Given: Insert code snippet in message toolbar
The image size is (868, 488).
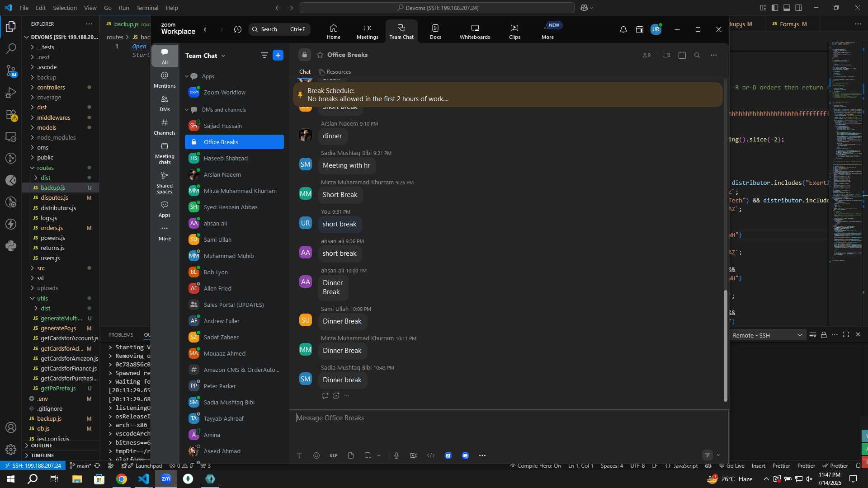Looking at the screenshot, I should 431,455.
